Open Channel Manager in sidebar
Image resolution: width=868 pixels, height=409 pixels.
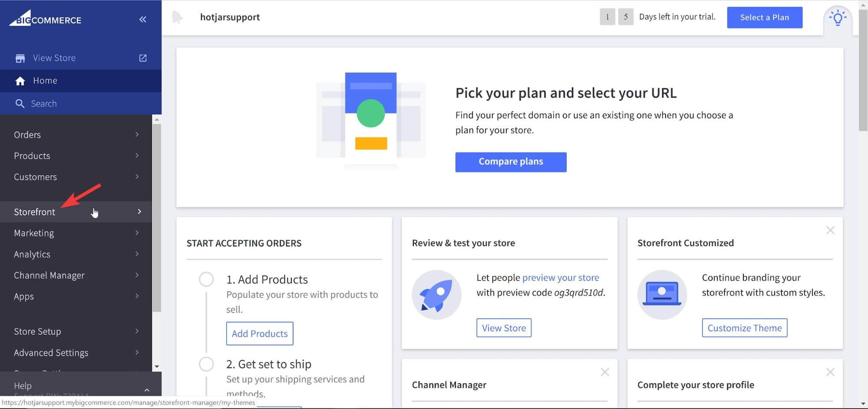click(76, 275)
